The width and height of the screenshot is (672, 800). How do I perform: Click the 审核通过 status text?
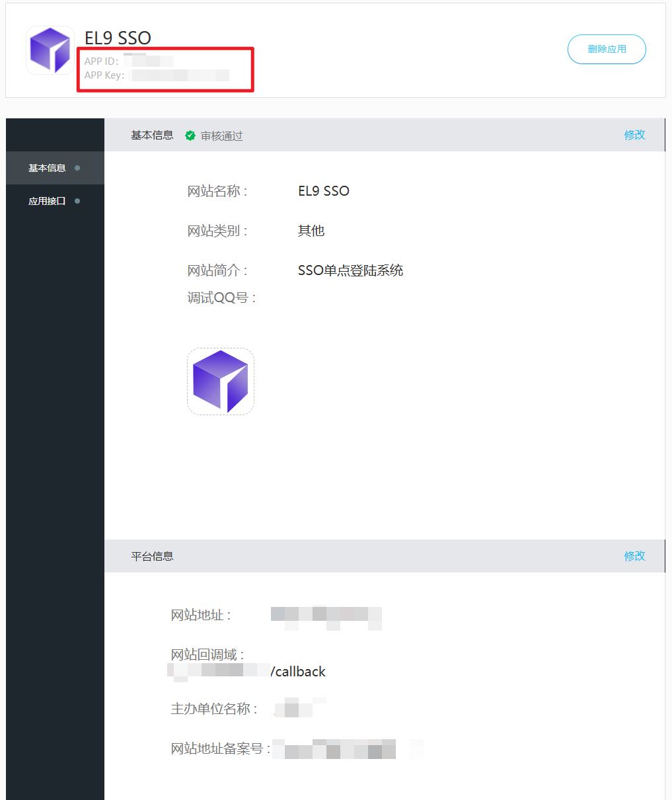(222, 136)
